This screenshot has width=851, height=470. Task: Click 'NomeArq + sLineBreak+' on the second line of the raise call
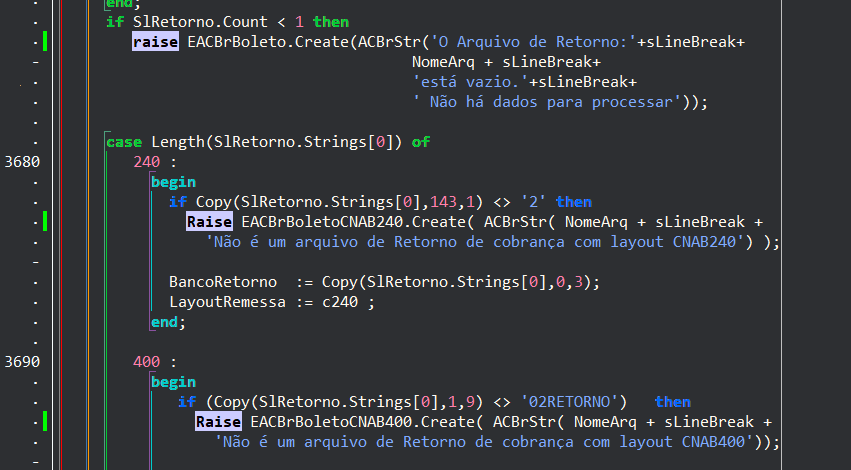(x=506, y=62)
